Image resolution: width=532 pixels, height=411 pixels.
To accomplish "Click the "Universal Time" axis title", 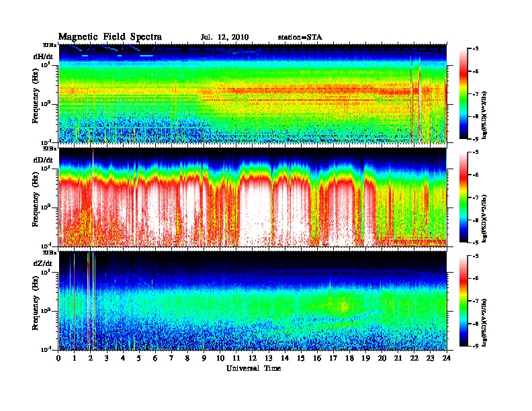I will point(253,368).
